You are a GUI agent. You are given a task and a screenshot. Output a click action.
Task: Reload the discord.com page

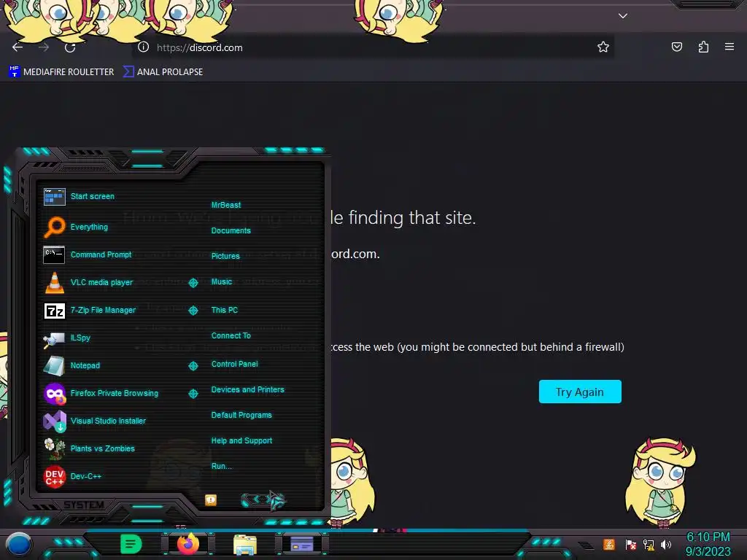tap(70, 47)
